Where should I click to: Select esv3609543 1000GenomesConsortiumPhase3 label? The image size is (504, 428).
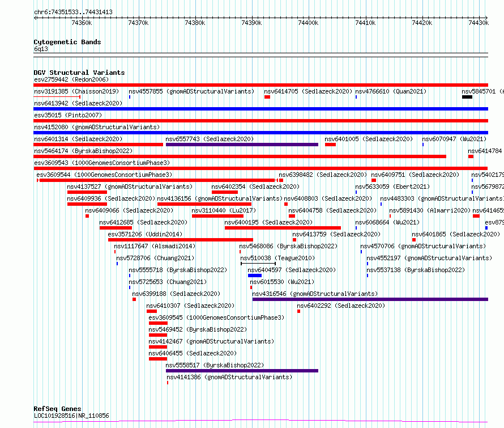tap(102, 163)
